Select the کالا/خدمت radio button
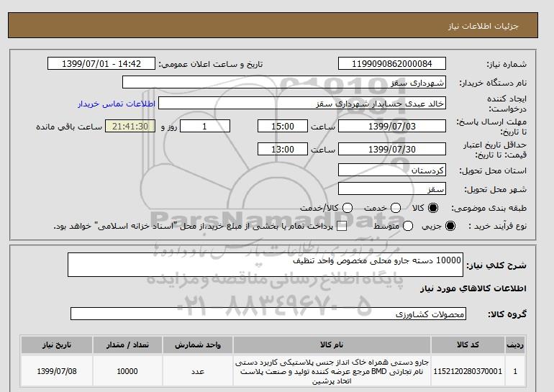The height and width of the screenshot is (392, 554). 348,208
